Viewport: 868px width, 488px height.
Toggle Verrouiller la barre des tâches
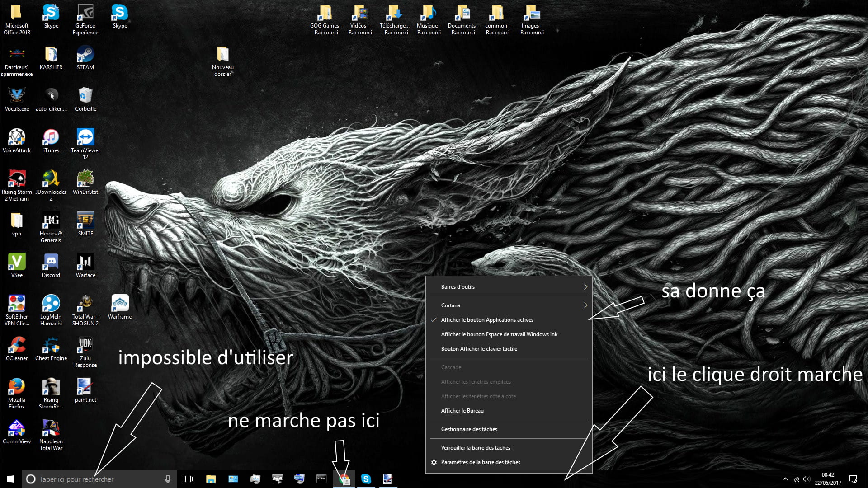(x=509, y=448)
